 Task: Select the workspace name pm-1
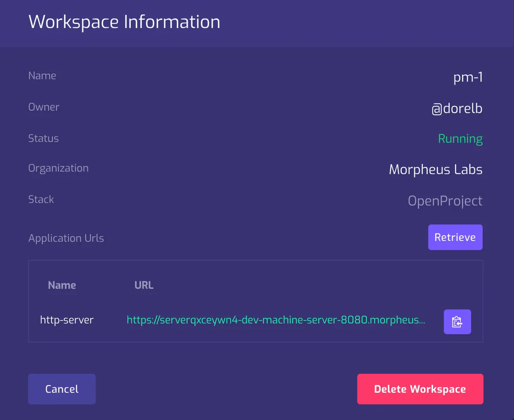[x=468, y=77]
